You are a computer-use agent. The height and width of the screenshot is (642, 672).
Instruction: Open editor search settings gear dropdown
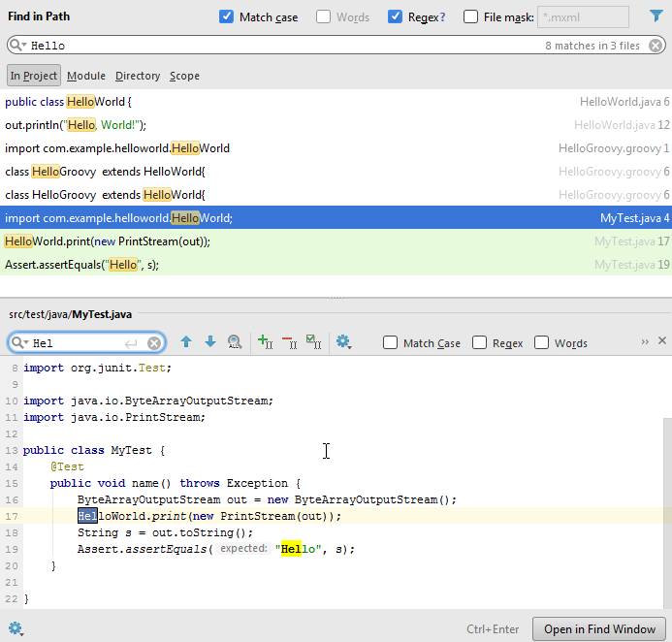click(x=343, y=342)
